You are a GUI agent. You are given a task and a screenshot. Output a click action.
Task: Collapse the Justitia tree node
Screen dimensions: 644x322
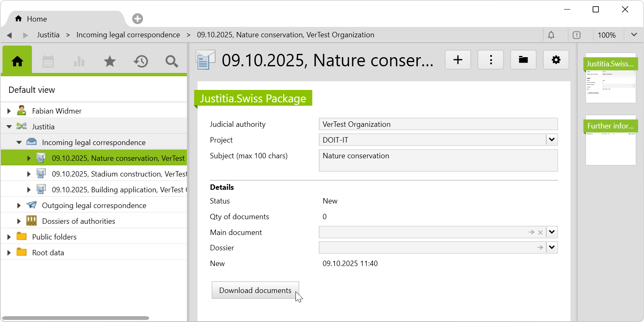9,127
